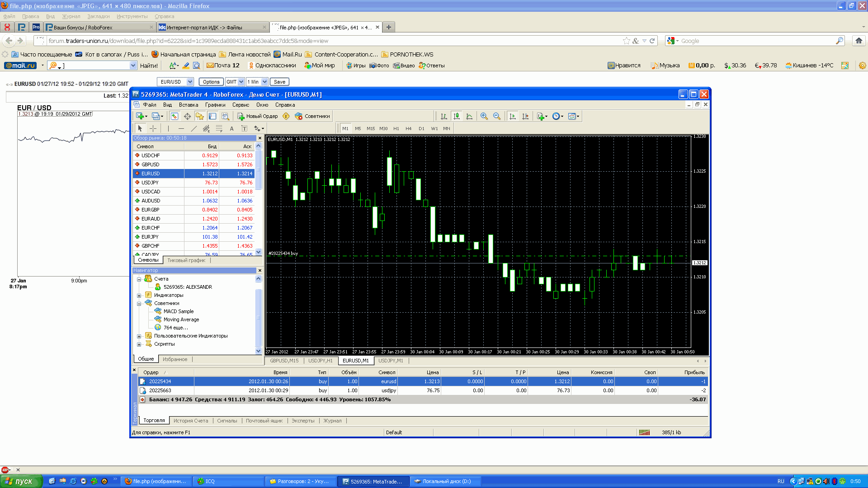Toggle chart shift icon
This screenshot has width=868, height=488.
pos(525,116)
